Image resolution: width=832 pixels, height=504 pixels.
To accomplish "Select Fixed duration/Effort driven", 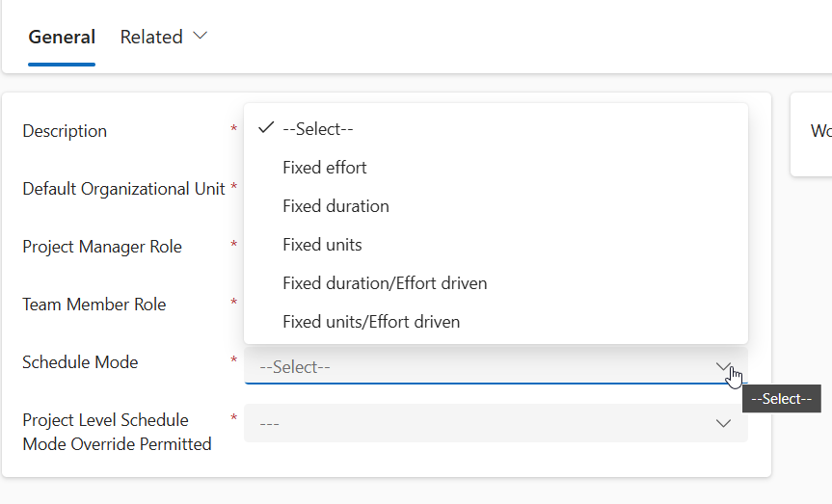I will (x=385, y=283).
